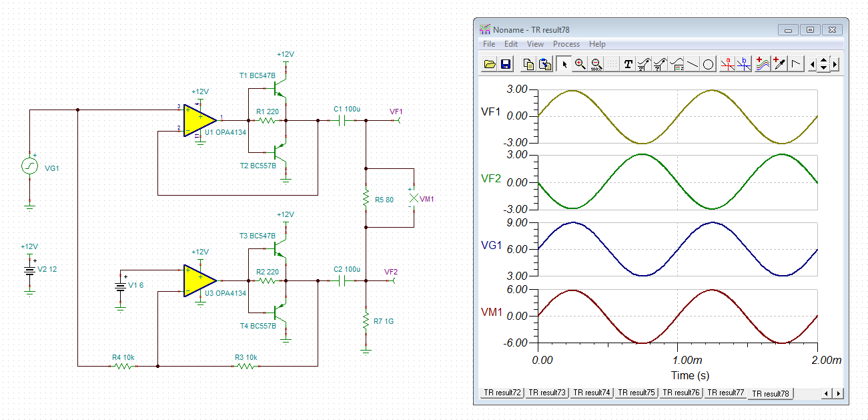Click the Copy icon in toolbar
The height and width of the screenshot is (420, 868).
528,64
